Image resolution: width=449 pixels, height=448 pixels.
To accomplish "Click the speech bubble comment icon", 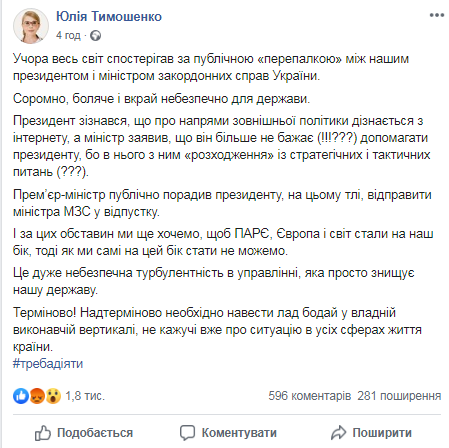I will (x=187, y=433).
